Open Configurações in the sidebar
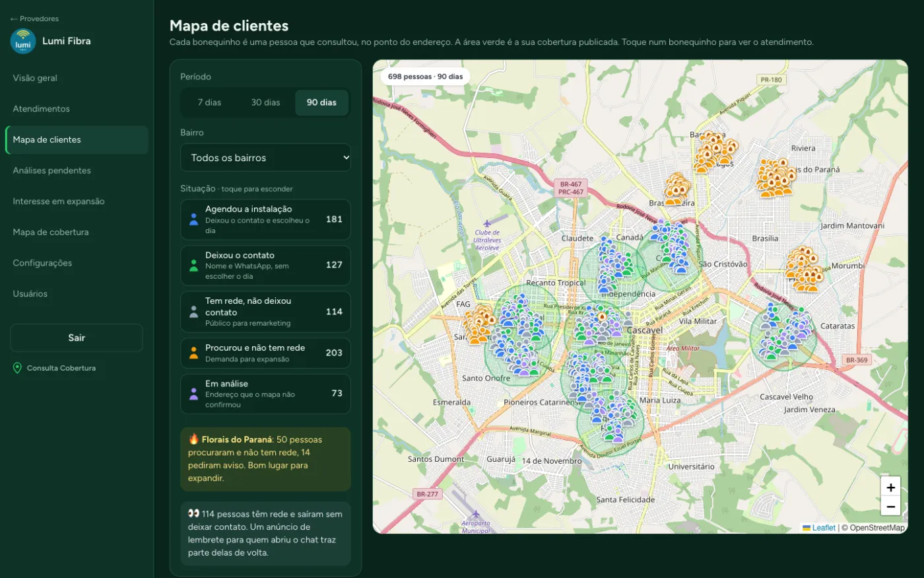The width and height of the screenshot is (924, 578). click(77, 263)
